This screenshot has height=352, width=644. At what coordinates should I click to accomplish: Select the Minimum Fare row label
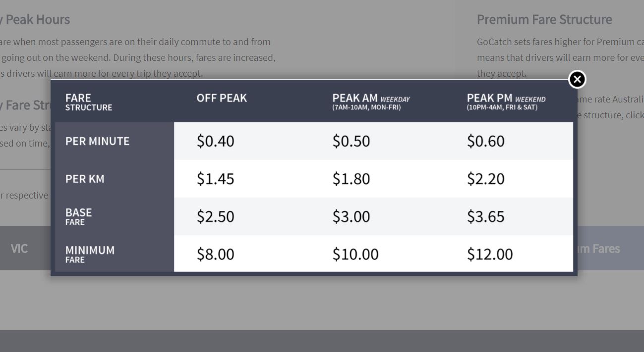pyautogui.click(x=90, y=254)
